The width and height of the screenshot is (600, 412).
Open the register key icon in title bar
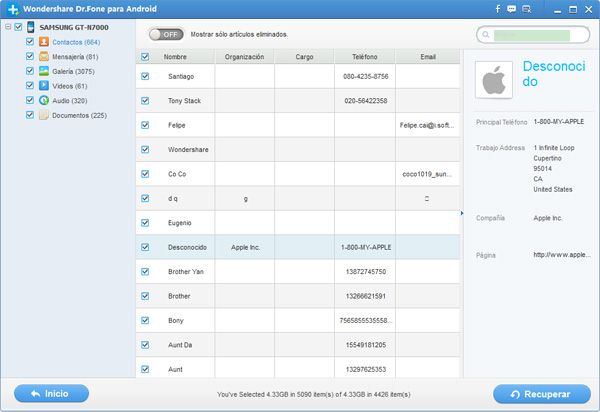[527, 9]
